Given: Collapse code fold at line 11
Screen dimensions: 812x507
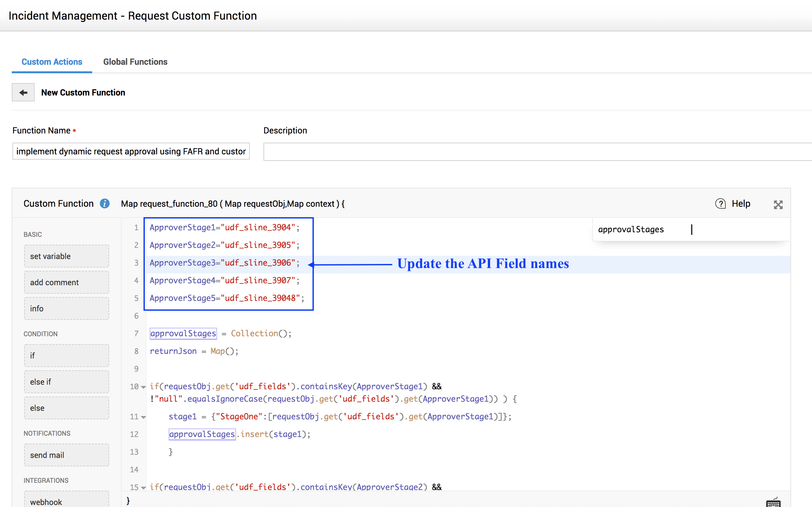Looking at the screenshot, I should tap(144, 417).
